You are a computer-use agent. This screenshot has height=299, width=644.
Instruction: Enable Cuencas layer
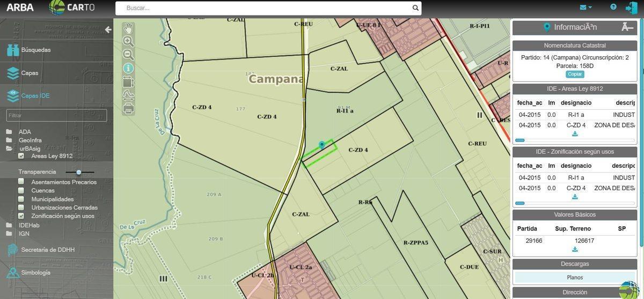21,190
